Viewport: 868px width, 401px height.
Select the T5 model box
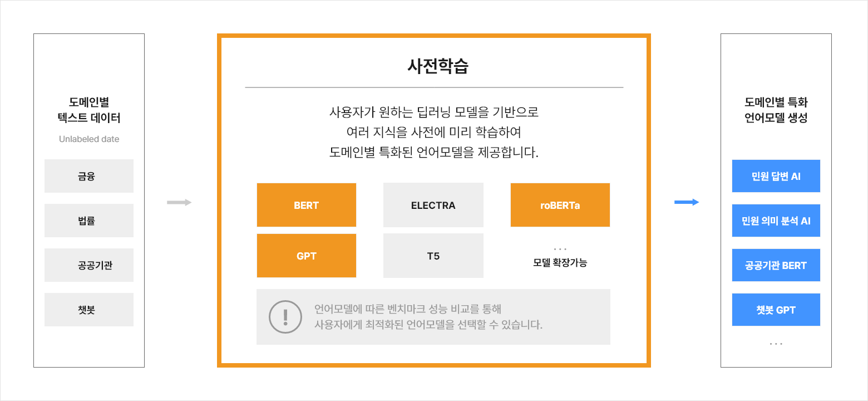[x=433, y=256]
